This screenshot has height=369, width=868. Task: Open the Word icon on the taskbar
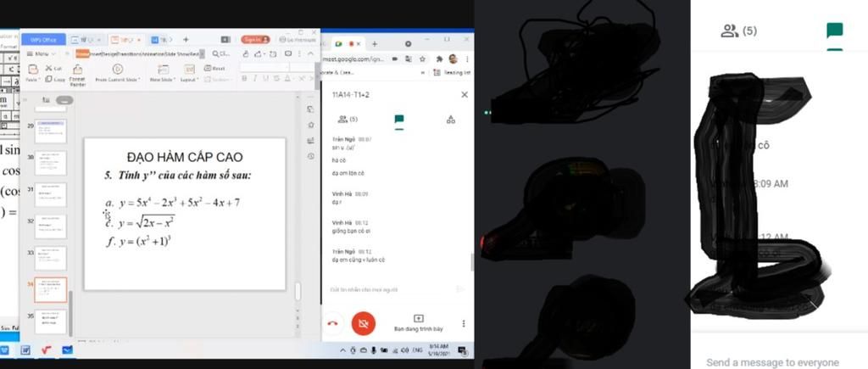point(25,350)
